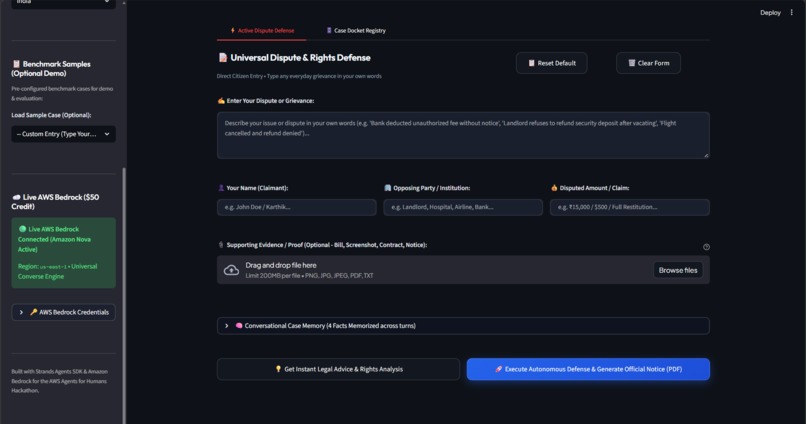Click the Universal Dispute & Rights Defense document icon
This screenshot has height=424, width=806.
(x=223, y=58)
